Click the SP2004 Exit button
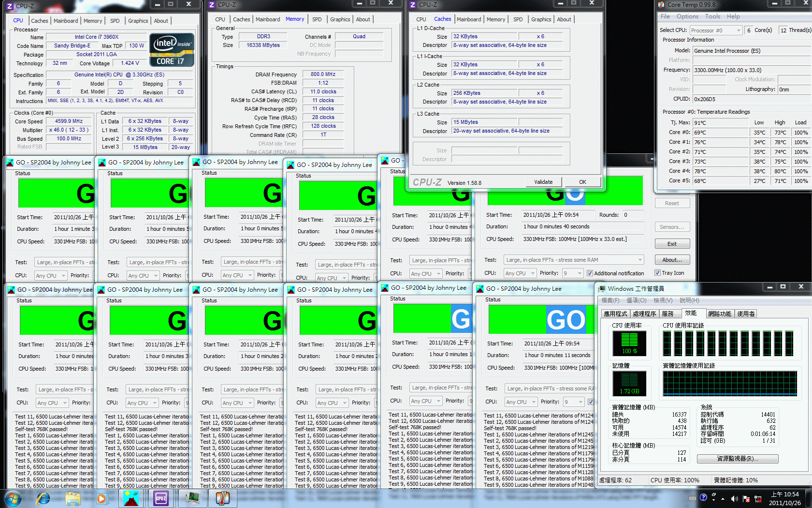This screenshot has height=508, width=812. (672, 244)
